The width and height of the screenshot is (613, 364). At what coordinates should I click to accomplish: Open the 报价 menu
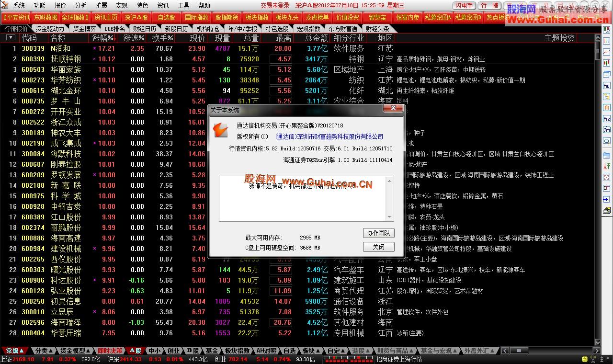pyautogui.click(x=60, y=5)
